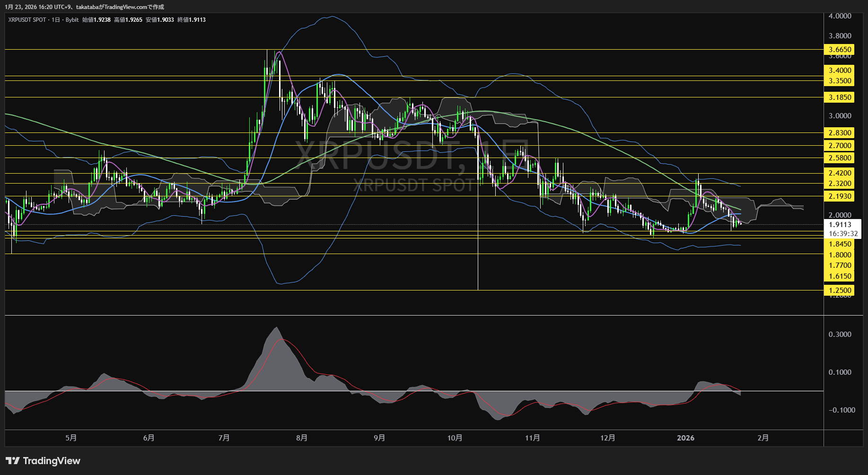This screenshot has height=475, width=868.
Task: Click the XRPUSDT SPOT symbol legend title
Action: [x=27, y=20]
